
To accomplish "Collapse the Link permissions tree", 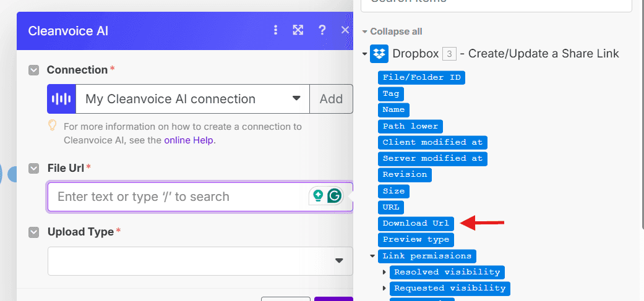I will click(x=372, y=256).
